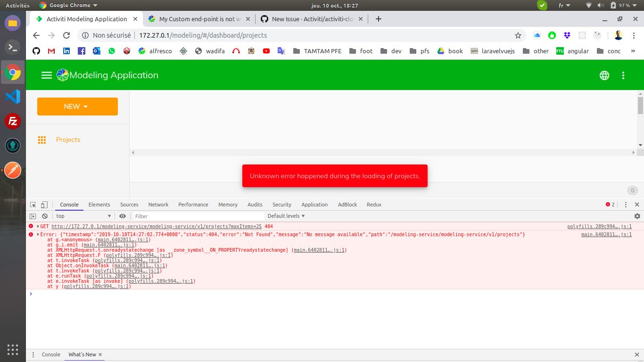Go back with Chrome back arrow
Viewport: 644px width, 362px height.
pos(36,35)
